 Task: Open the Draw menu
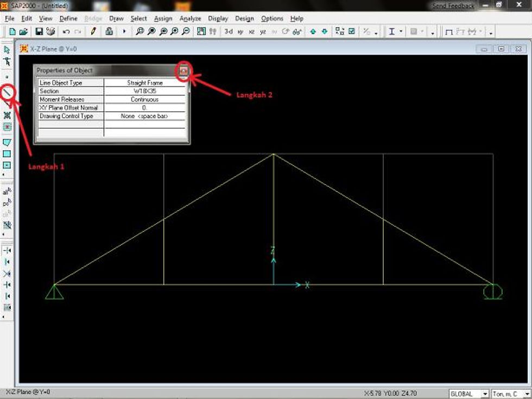coord(116,18)
